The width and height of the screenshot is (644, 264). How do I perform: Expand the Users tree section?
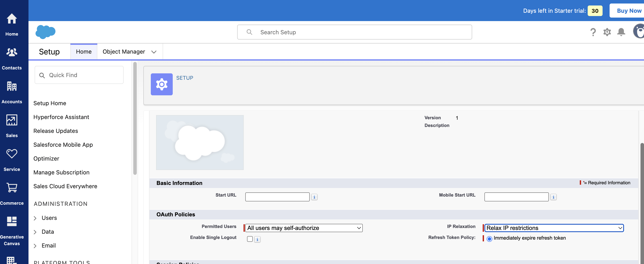35,218
